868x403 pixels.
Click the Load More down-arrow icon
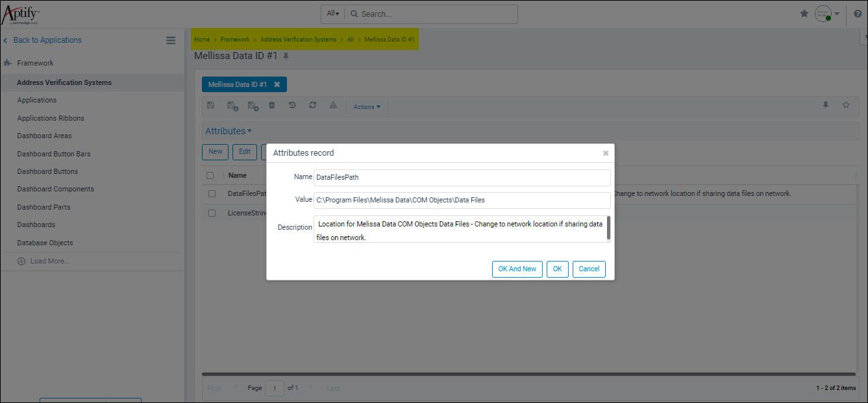tap(21, 261)
